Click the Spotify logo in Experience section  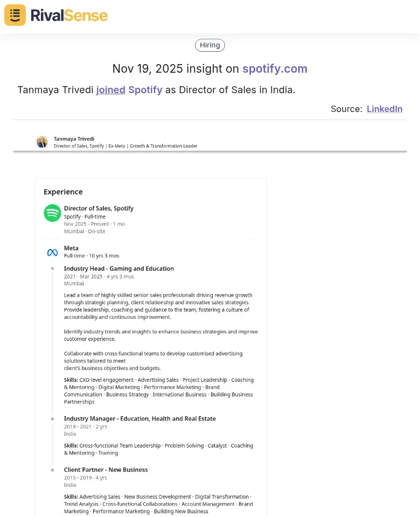click(52, 213)
